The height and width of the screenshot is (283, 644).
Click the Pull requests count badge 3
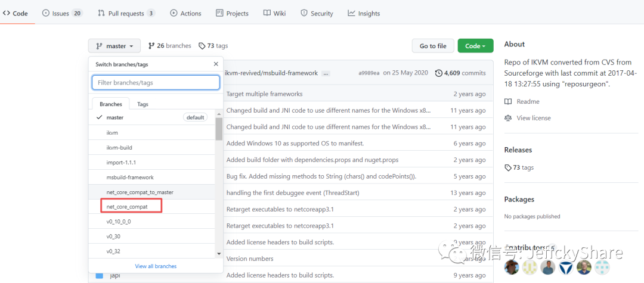point(151,14)
